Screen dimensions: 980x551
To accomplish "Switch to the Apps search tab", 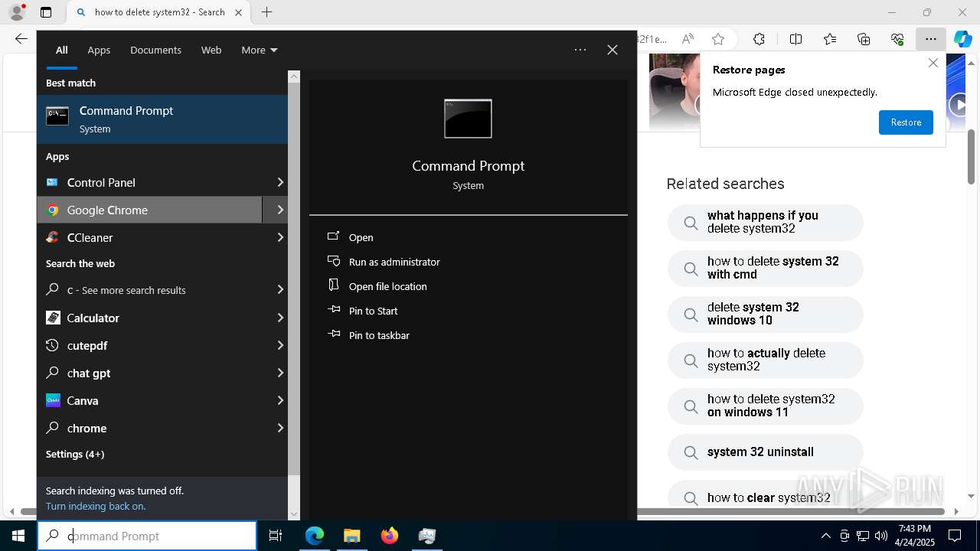I will click(99, 50).
